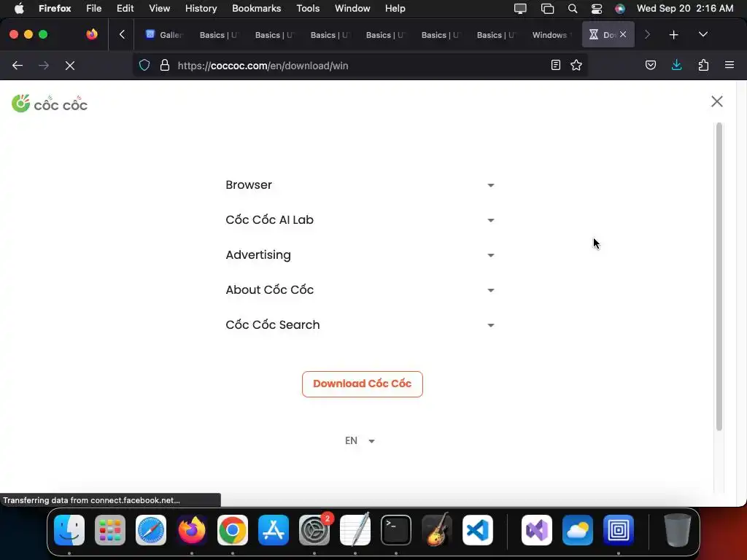Viewport: 747px width, 560px height.
Task: Click the date and time in menu bar
Action: [x=685, y=9]
